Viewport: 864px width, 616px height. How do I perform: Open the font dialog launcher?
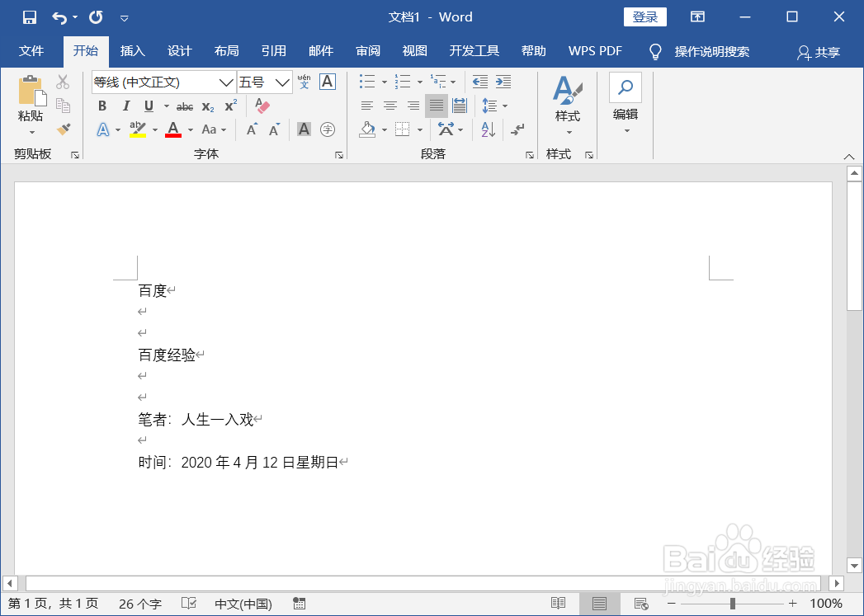[x=339, y=155]
